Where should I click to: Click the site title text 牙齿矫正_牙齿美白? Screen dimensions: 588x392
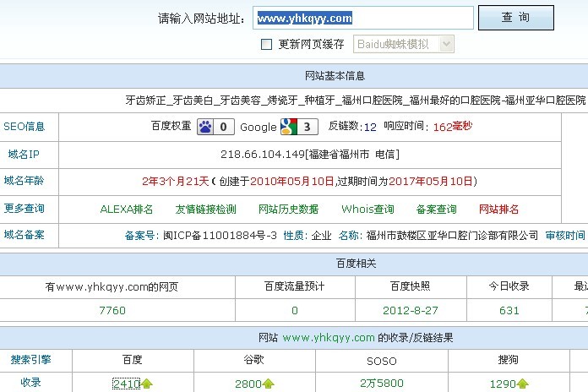click(170, 101)
